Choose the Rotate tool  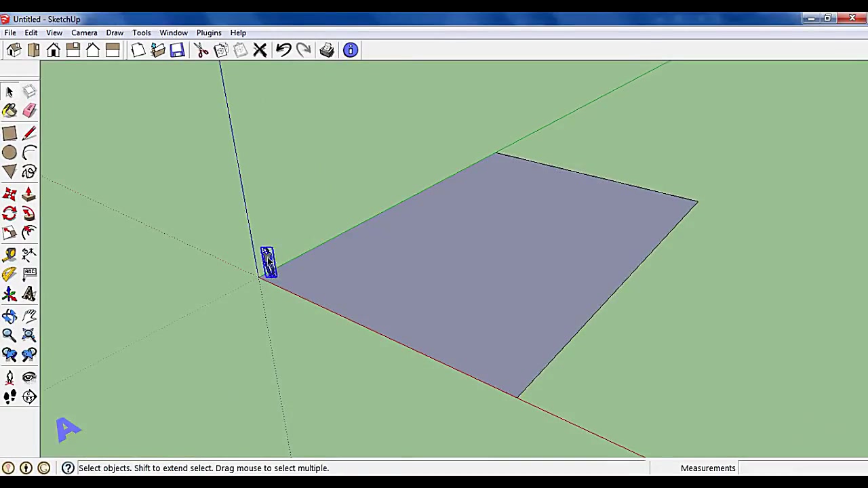click(x=9, y=213)
